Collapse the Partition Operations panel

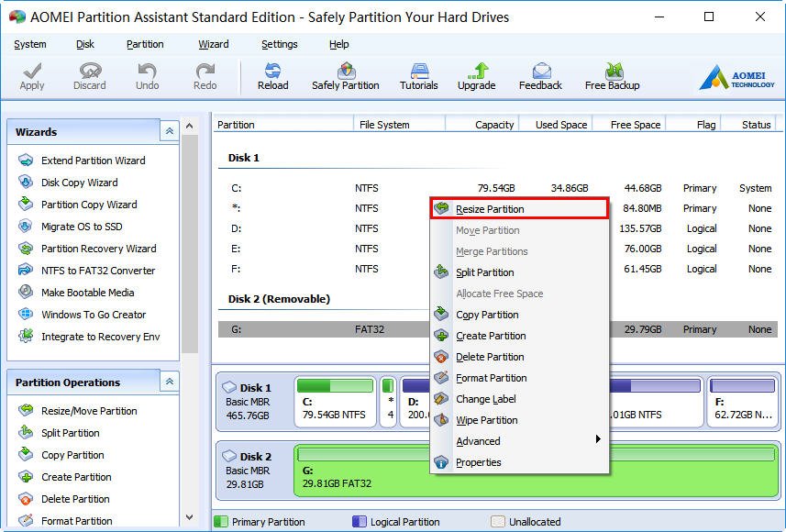[170, 382]
